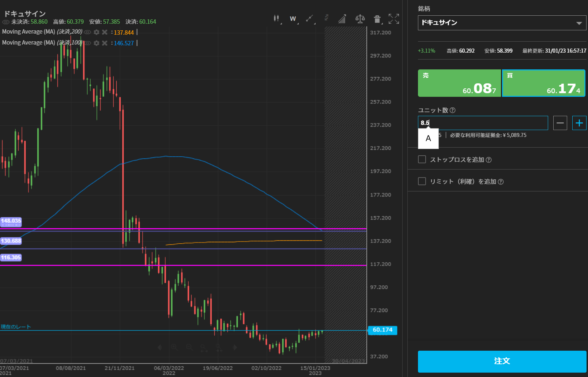
Task: Click the 買 buy price button
Action: (x=543, y=83)
